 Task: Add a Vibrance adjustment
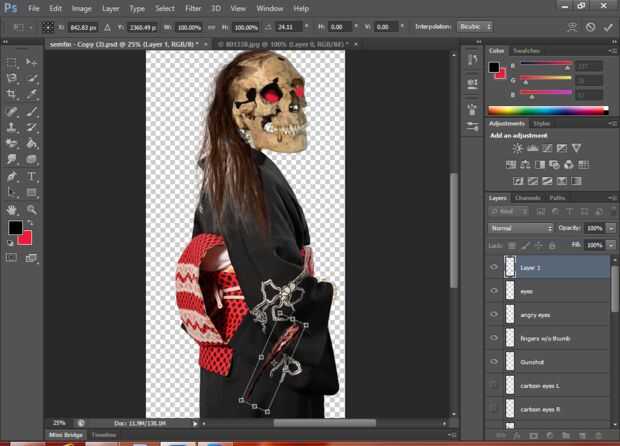click(x=577, y=148)
